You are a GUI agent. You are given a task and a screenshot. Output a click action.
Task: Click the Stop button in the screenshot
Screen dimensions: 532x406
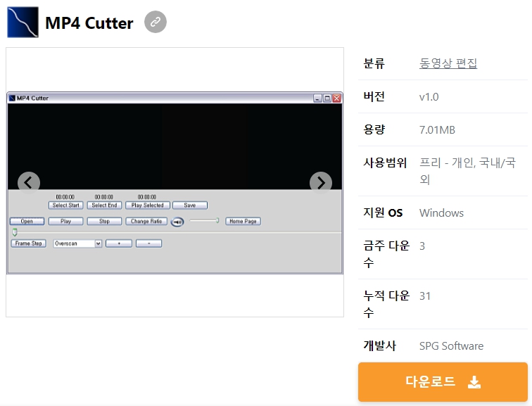tap(104, 221)
